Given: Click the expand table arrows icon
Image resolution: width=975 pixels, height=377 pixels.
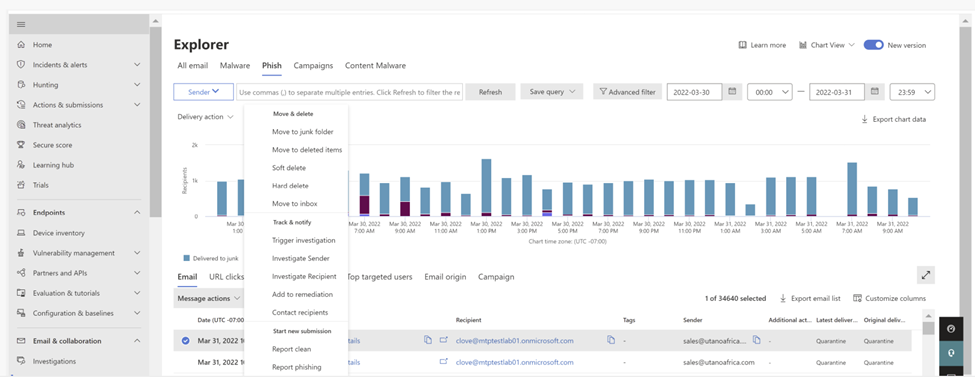Looking at the screenshot, I should [925, 275].
